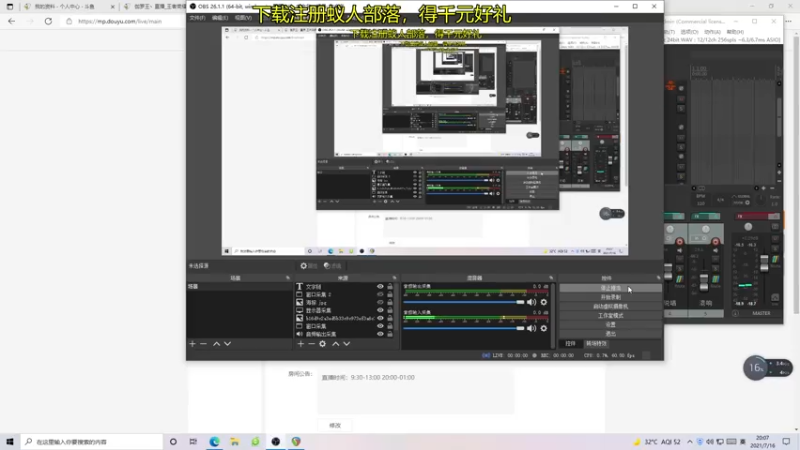
Task: Click the Filters button above the docks
Action: (333, 266)
